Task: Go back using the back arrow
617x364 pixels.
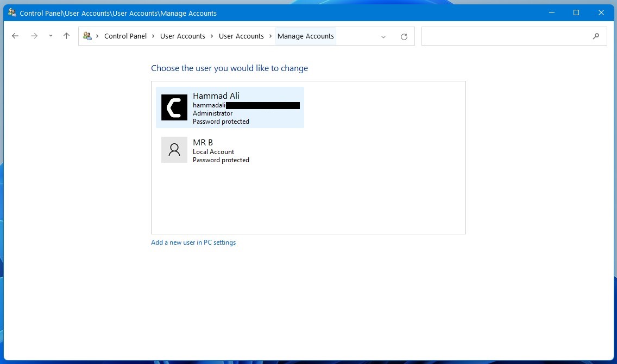Action: [x=15, y=36]
